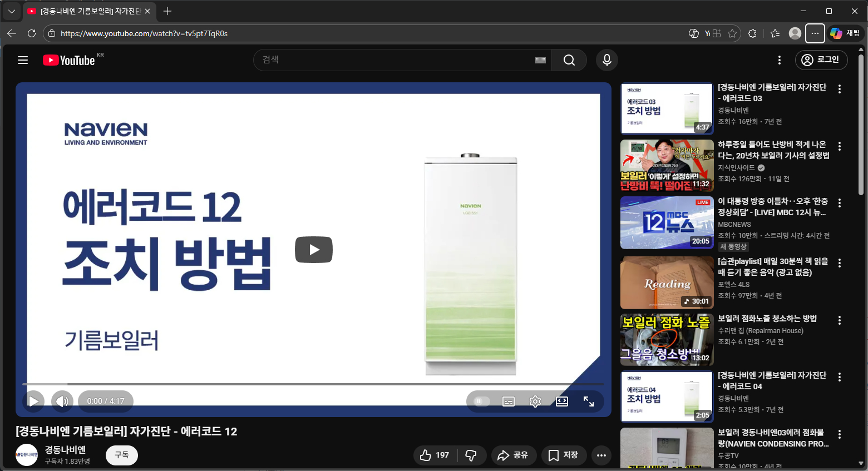The image size is (868, 471).
Task: Toggle subtitles/closed captions
Action: coord(509,401)
